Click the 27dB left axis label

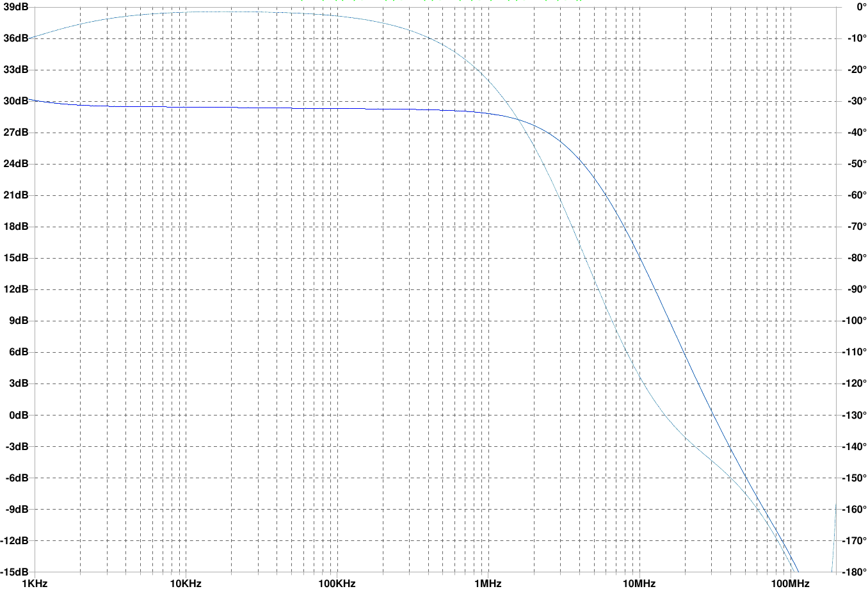15,133
